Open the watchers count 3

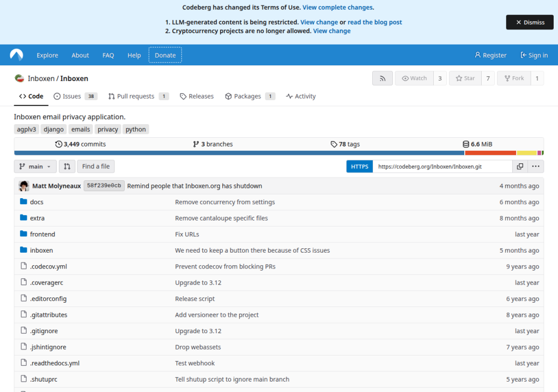[440, 78]
